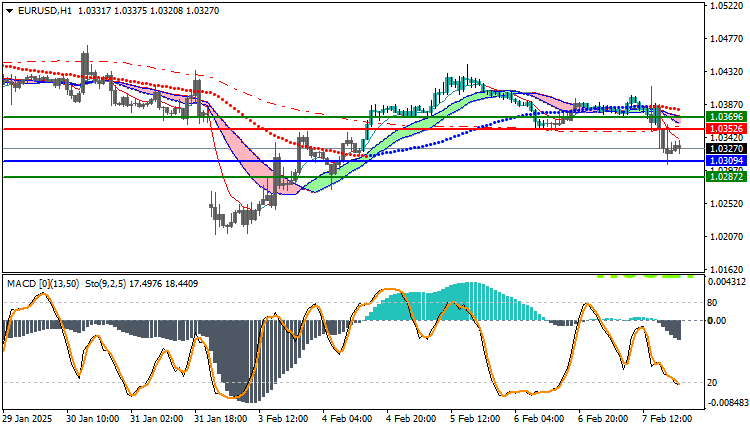Click the Sto(9,2,5) indicator label
The width and height of the screenshot is (750, 430).
(x=105, y=284)
